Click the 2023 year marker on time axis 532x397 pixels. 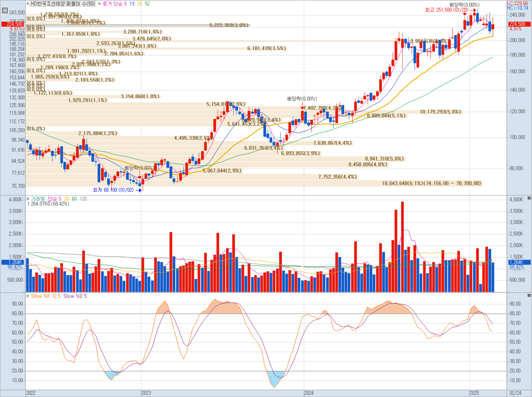(x=146, y=393)
